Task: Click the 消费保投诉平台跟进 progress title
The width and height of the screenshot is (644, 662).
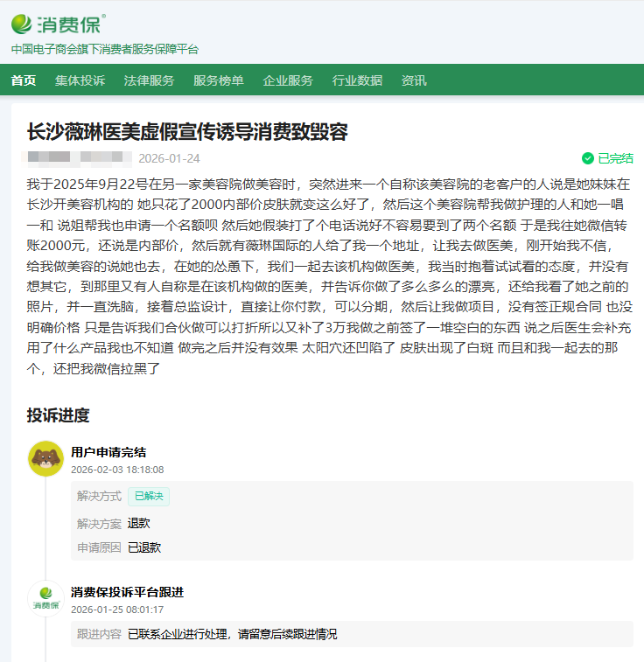Action: click(x=127, y=592)
